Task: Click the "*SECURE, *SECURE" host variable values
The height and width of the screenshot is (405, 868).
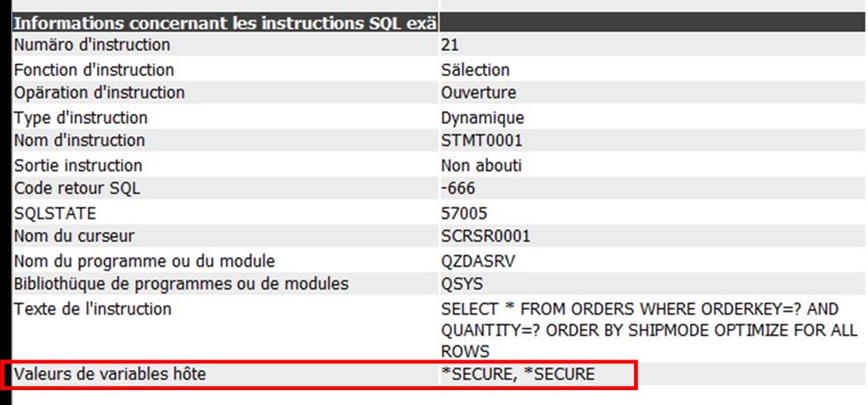Action: pos(518,374)
